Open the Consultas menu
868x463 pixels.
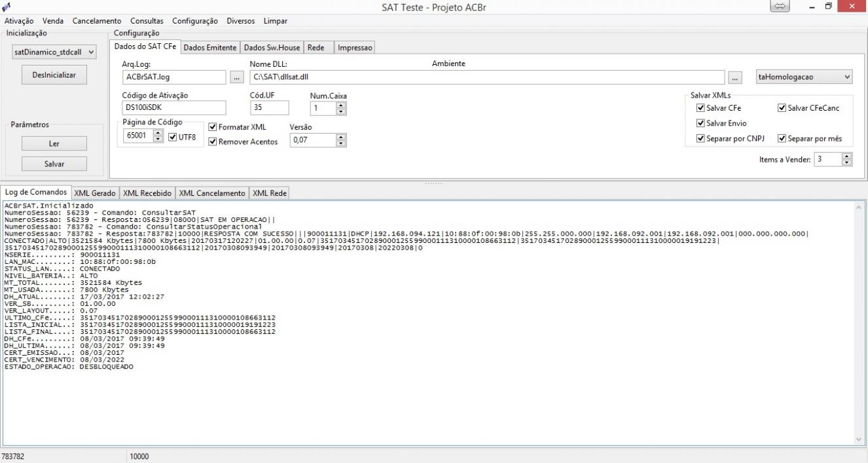(147, 21)
